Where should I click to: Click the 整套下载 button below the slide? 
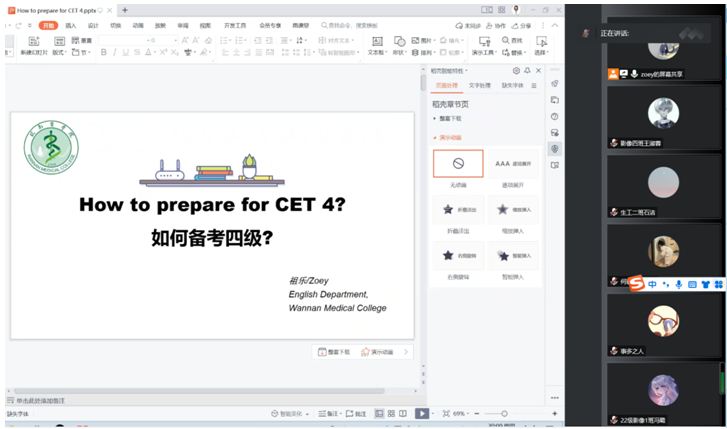334,352
